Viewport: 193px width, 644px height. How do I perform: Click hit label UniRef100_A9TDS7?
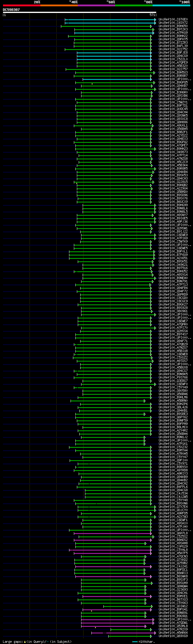pos(173,361)
